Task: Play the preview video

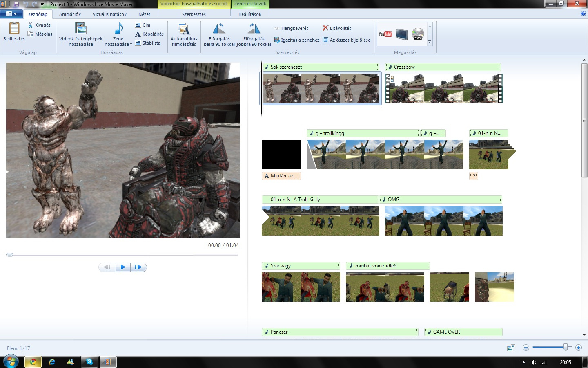Action: coord(122,267)
